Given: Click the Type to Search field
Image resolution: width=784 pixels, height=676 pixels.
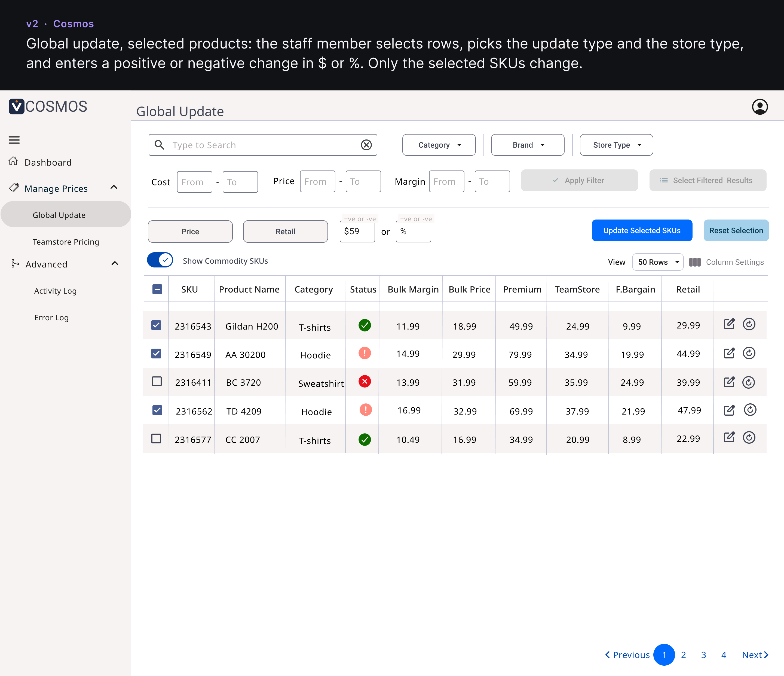Looking at the screenshot, I should click(263, 145).
